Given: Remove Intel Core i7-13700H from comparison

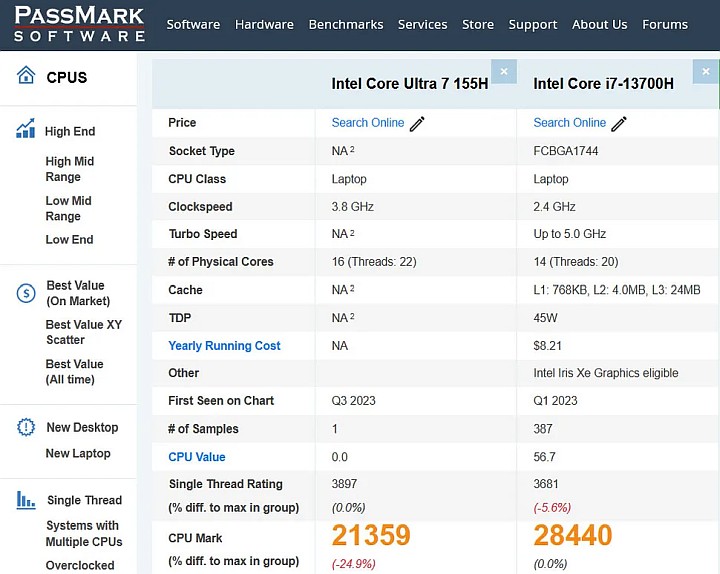Looking at the screenshot, I should (x=706, y=71).
